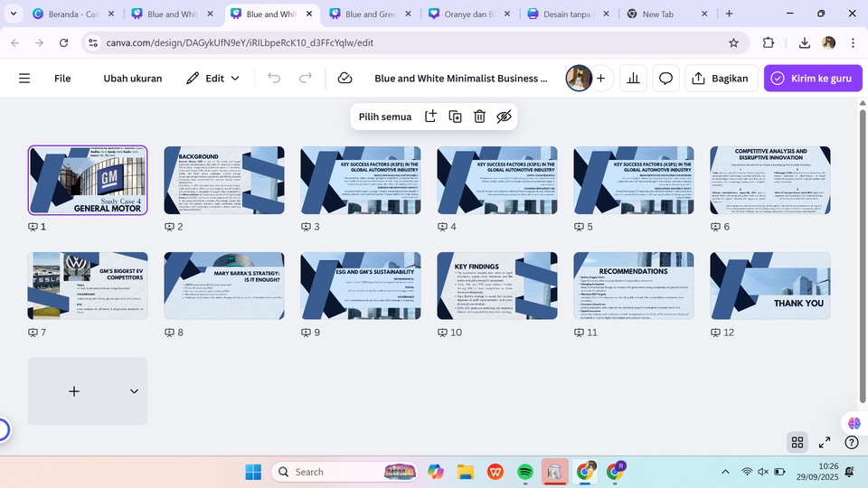Screen dimensions: 868x488
Task: Click the browser address bar URL
Action: coord(240,42)
